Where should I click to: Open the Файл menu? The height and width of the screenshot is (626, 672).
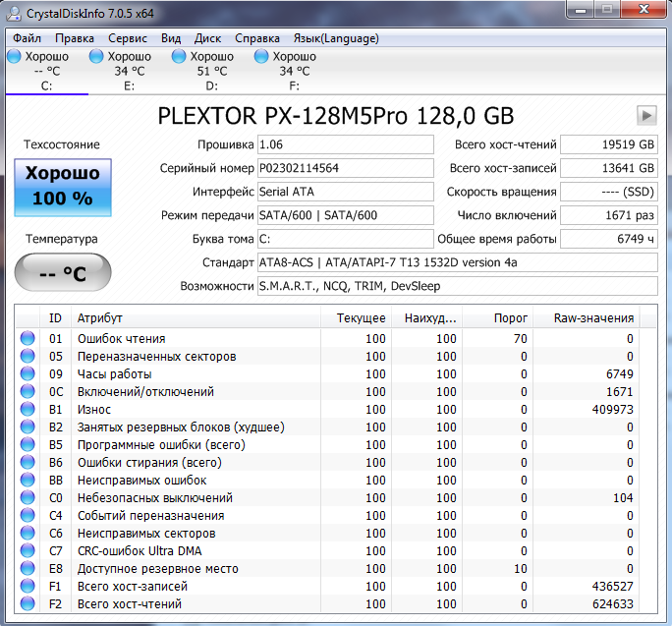27,38
